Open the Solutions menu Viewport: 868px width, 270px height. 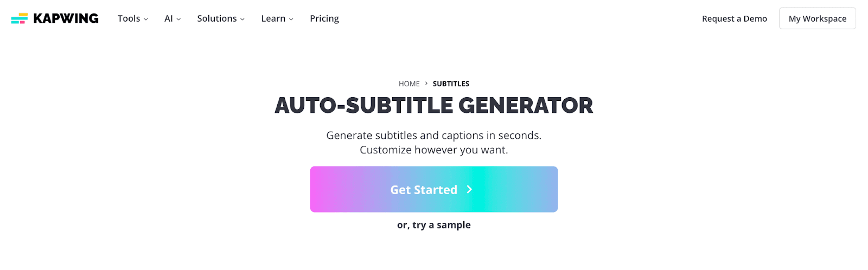[x=216, y=18]
